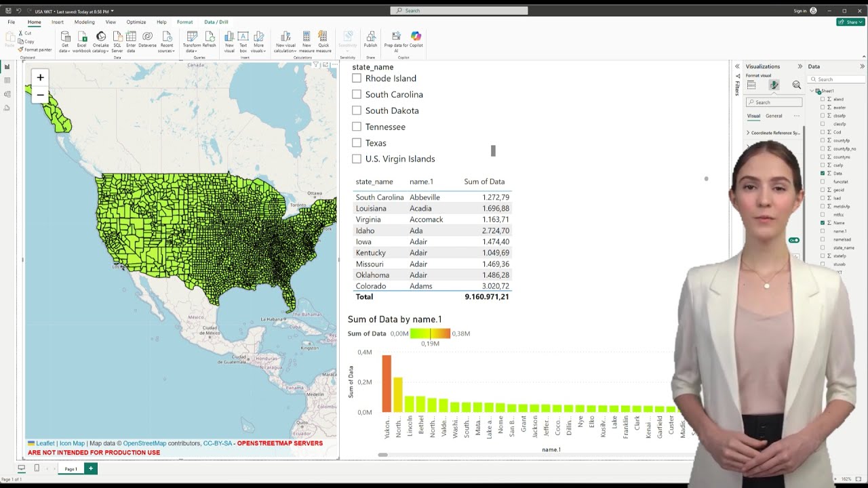Switch to the Modeling ribbon tab
This screenshot has width=868, height=488.
[85, 22]
